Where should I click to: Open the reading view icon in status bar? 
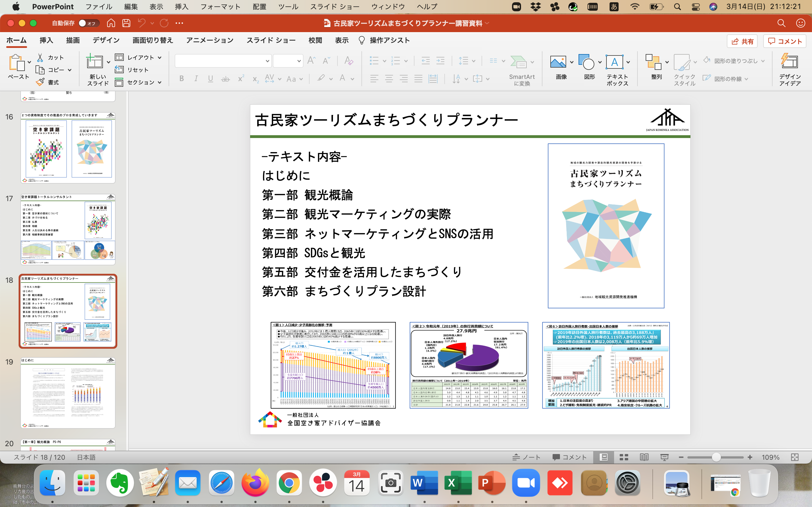pyautogui.click(x=644, y=457)
